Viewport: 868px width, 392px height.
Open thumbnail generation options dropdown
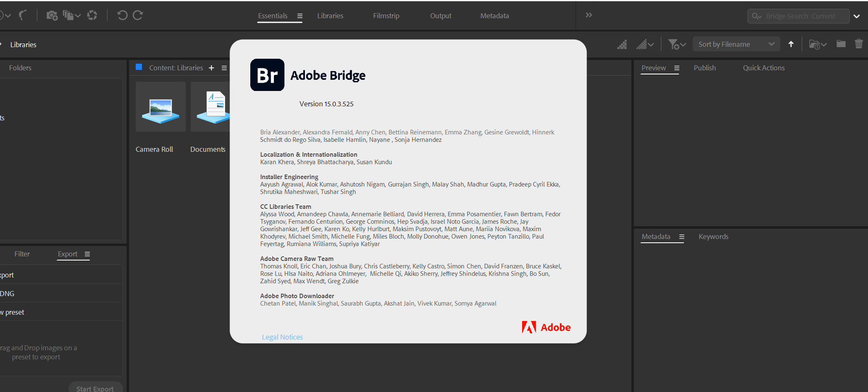pyautogui.click(x=645, y=44)
